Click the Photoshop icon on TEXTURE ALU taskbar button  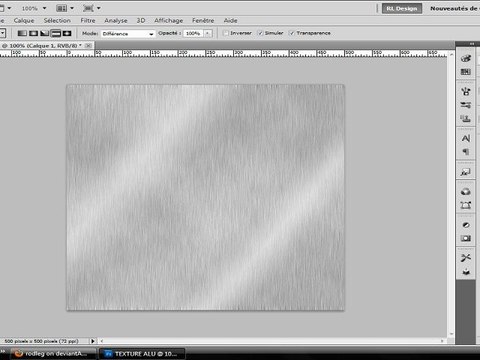pos(108,354)
